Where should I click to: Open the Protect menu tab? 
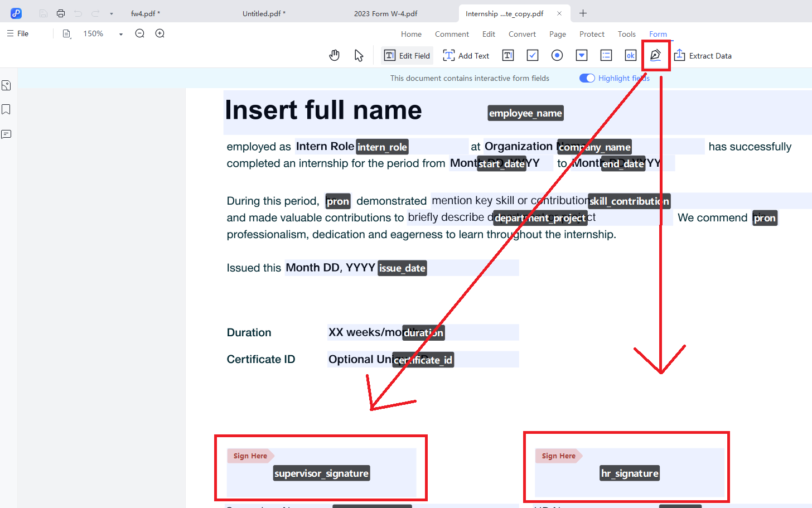(591, 34)
